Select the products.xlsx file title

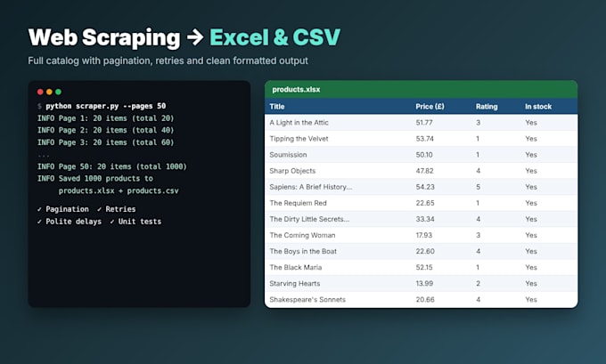point(296,90)
